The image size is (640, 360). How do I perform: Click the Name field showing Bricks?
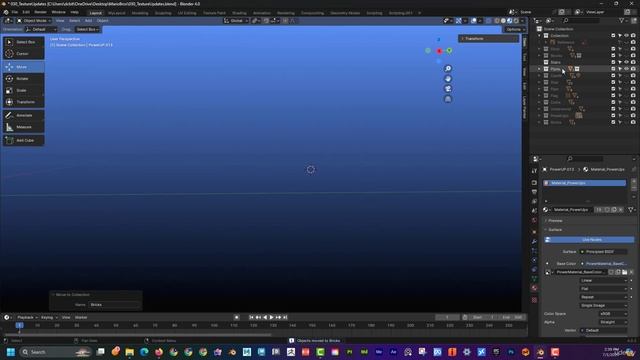tap(115, 305)
